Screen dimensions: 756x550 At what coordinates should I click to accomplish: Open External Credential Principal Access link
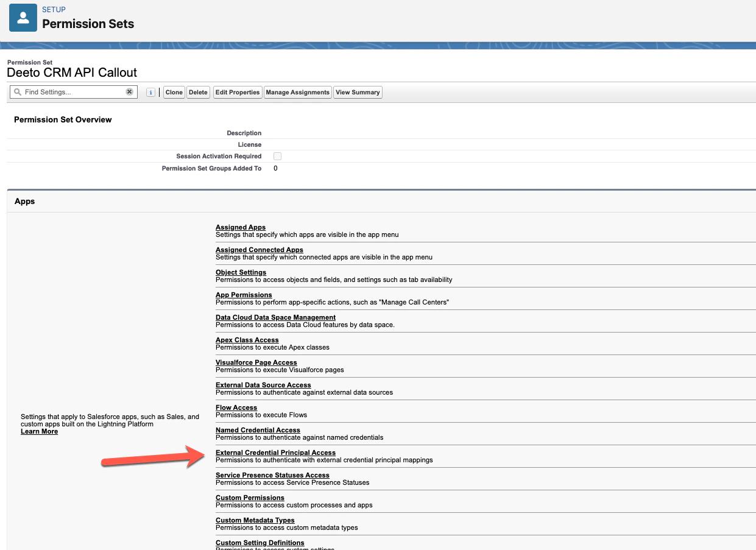pyautogui.click(x=275, y=453)
